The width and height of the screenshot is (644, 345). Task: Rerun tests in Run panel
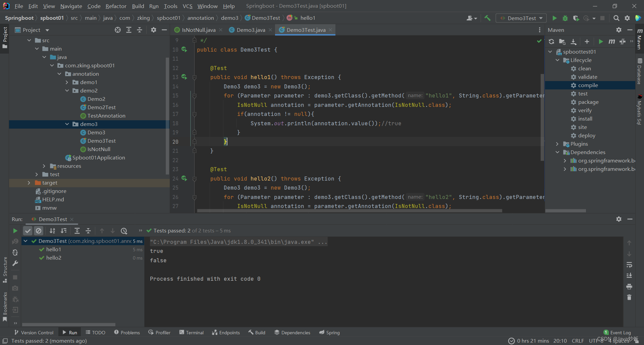pos(15,231)
